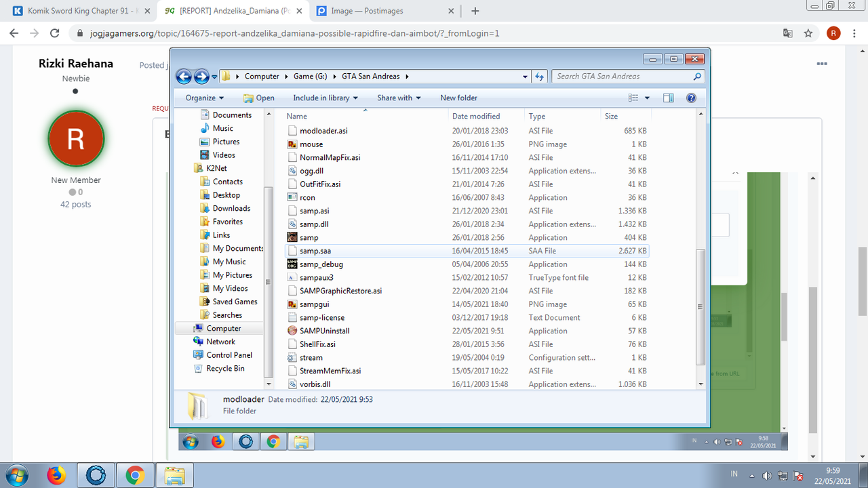868x488 pixels.
Task: Expand the Share with dropdown
Action: (399, 98)
